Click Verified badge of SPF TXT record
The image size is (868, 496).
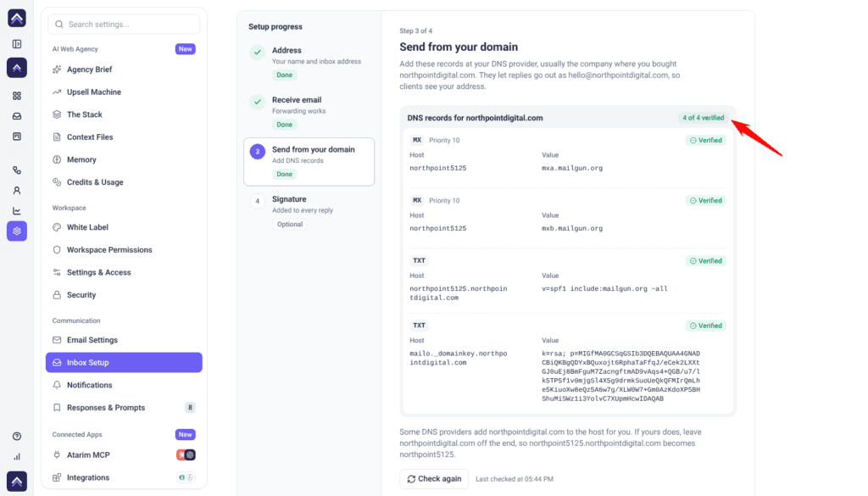coord(706,261)
